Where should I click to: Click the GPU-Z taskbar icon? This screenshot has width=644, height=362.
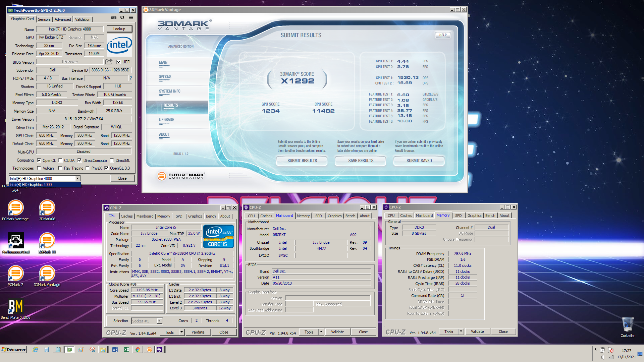pos(69,350)
